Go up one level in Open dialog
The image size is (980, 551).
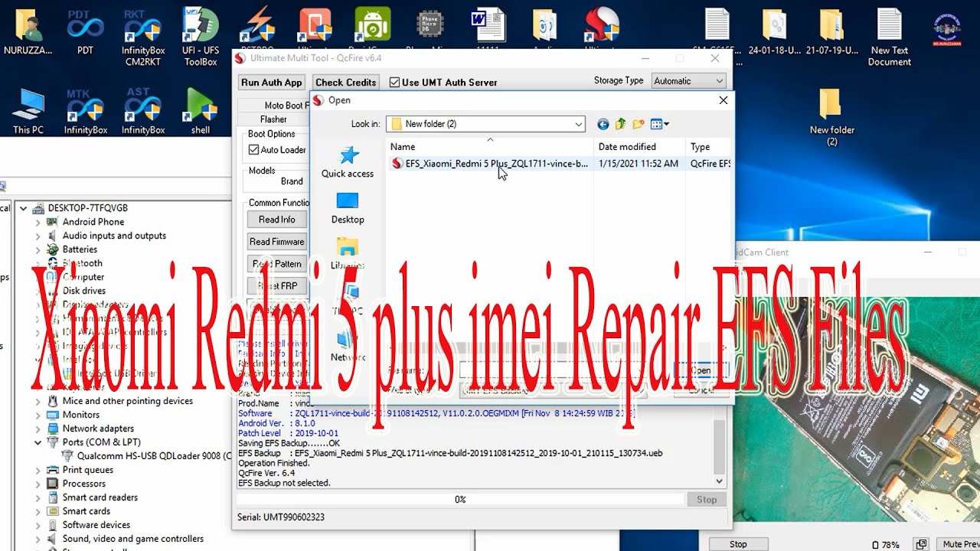pyautogui.click(x=621, y=124)
